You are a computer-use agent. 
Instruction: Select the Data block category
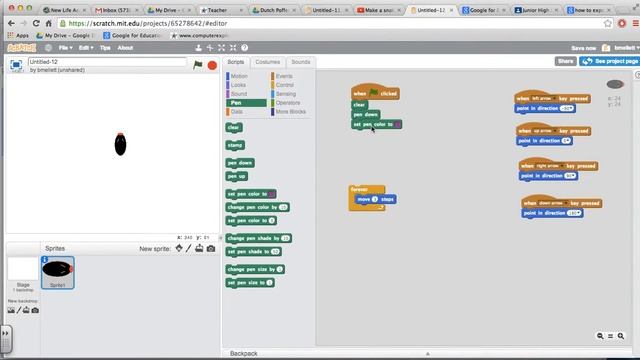[x=238, y=111]
